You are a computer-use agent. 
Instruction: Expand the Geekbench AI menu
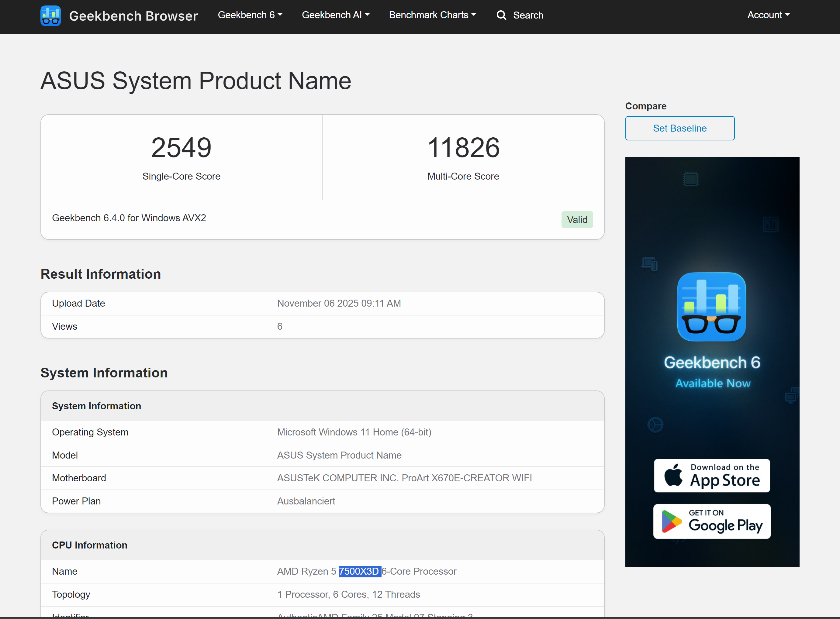(x=335, y=15)
